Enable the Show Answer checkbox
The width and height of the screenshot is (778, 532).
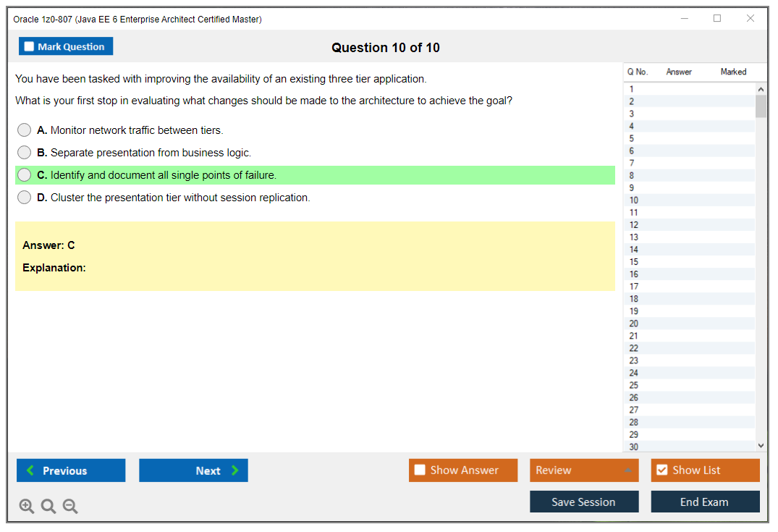[420, 470]
